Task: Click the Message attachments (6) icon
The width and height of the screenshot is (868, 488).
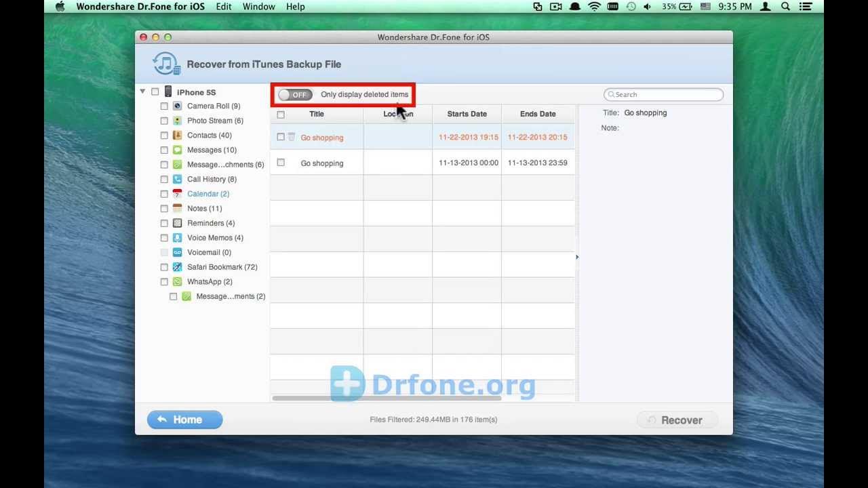Action: tap(177, 165)
